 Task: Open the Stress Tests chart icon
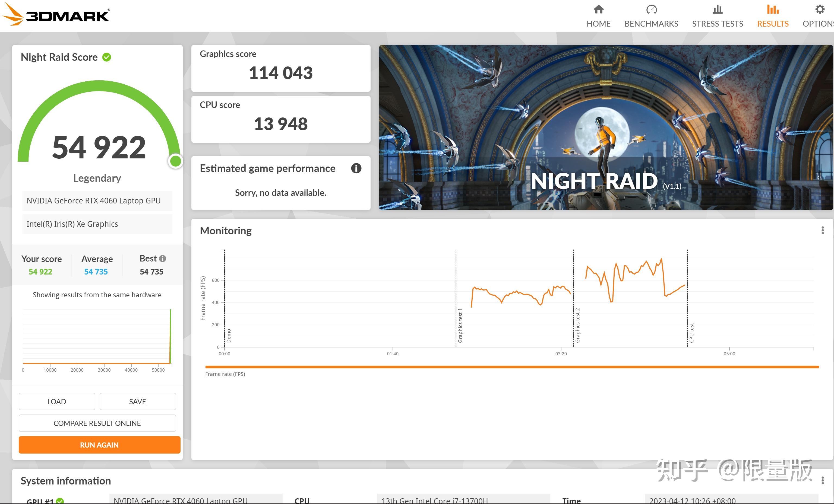point(717,9)
